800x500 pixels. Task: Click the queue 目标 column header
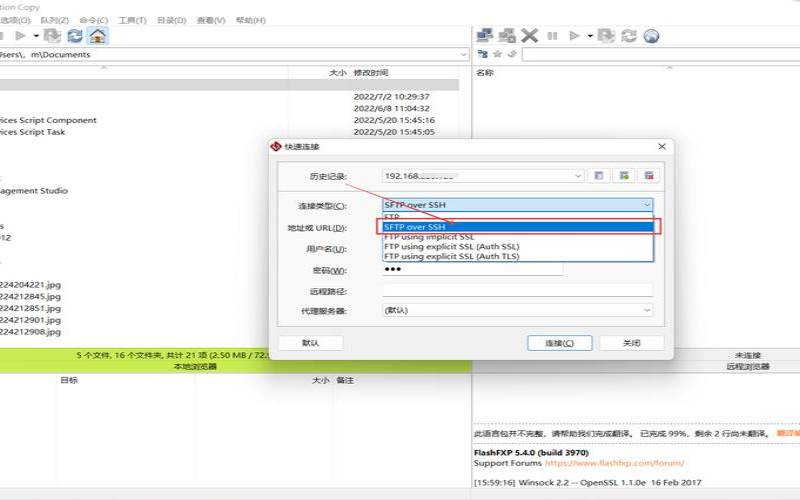tap(69, 381)
